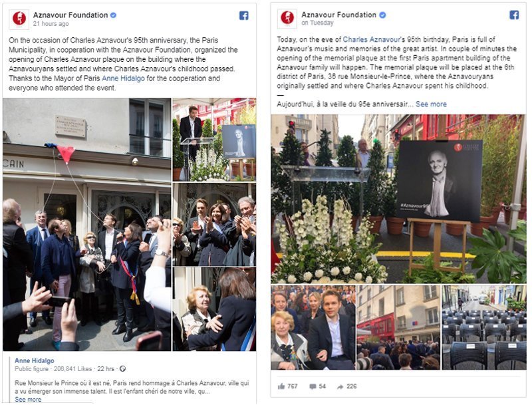Click the share arrow icon showing 226
Viewport: 532px width, 405px height.
pyautogui.click(x=340, y=386)
